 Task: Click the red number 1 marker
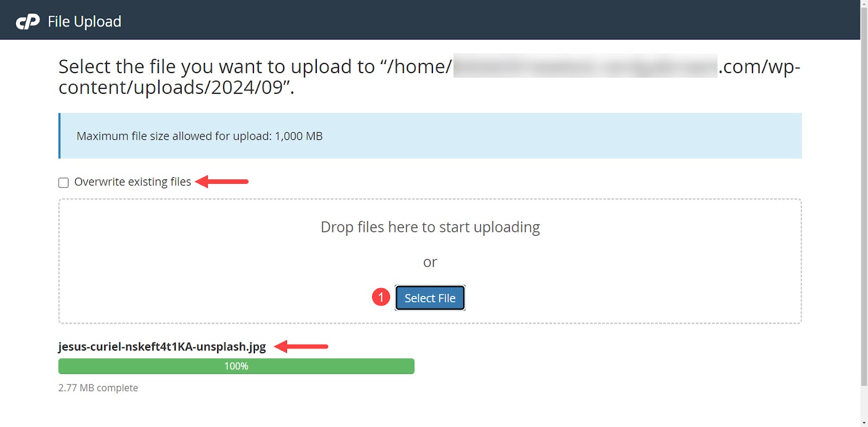coord(381,297)
